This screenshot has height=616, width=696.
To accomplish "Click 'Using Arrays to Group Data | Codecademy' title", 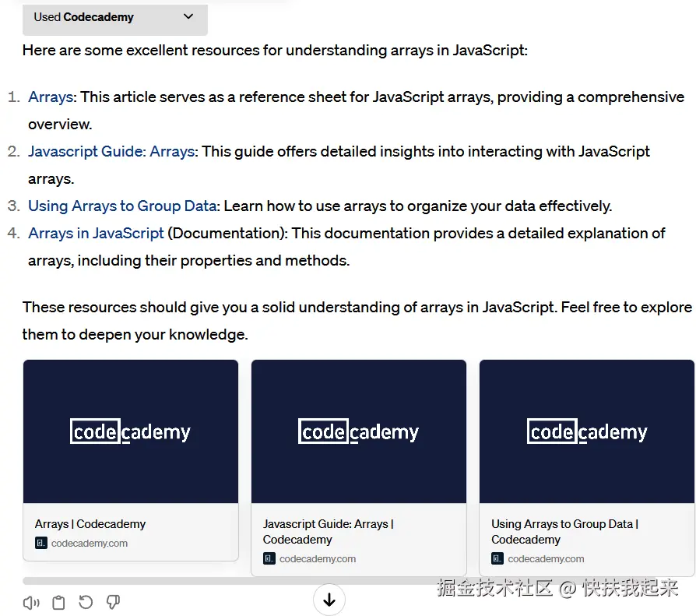I will click(x=564, y=532).
